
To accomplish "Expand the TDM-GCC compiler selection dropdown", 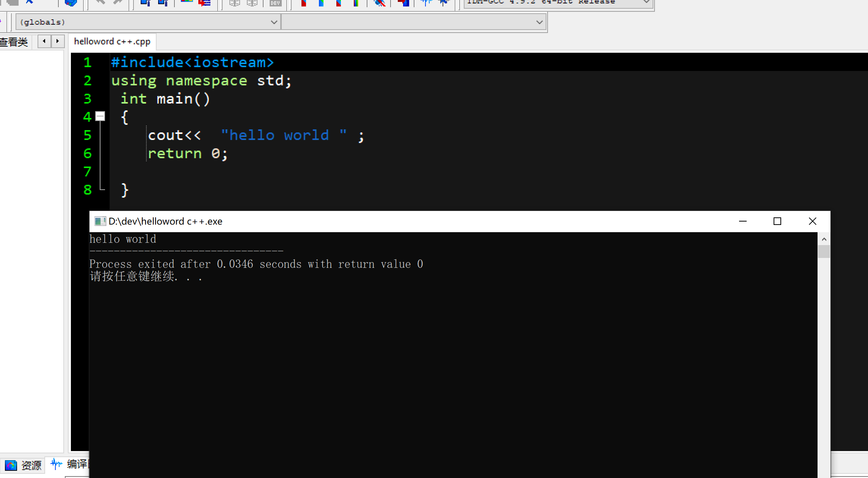I will (647, 2).
